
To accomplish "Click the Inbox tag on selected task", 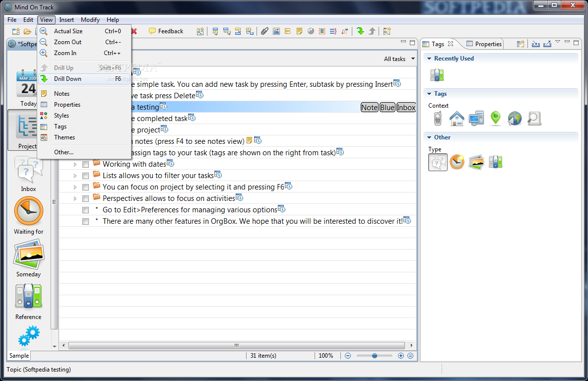I will pos(406,108).
